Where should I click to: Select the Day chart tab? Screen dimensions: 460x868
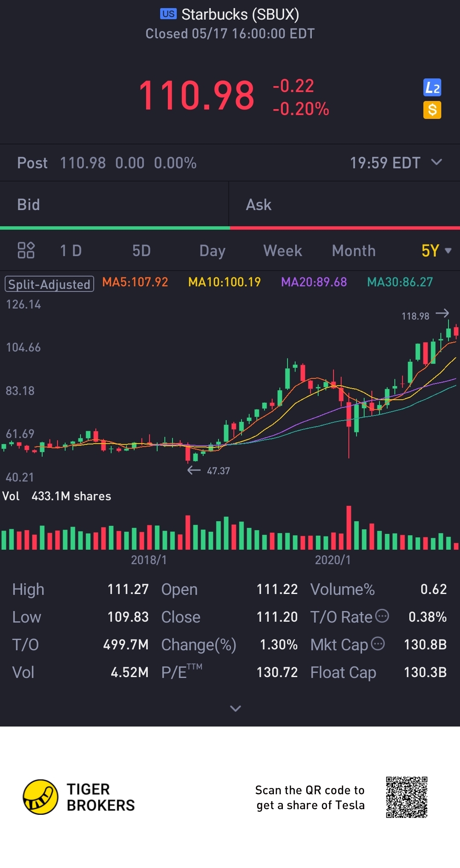click(212, 251)
